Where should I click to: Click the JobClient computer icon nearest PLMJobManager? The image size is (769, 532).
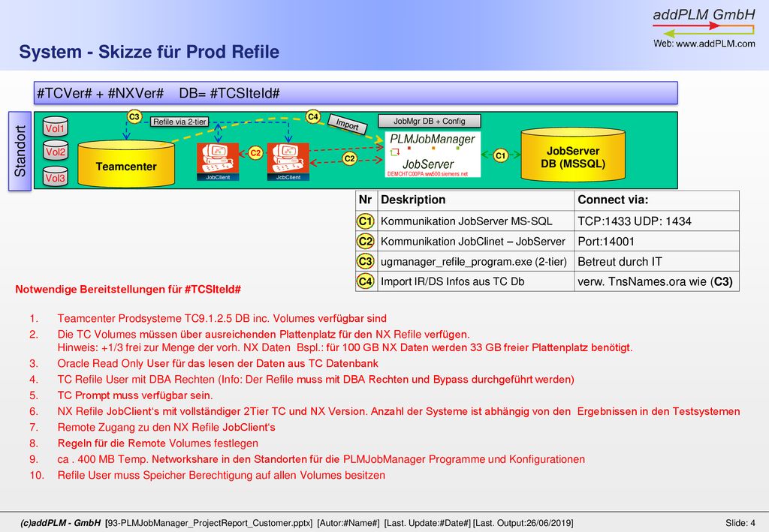click(288, 161)
